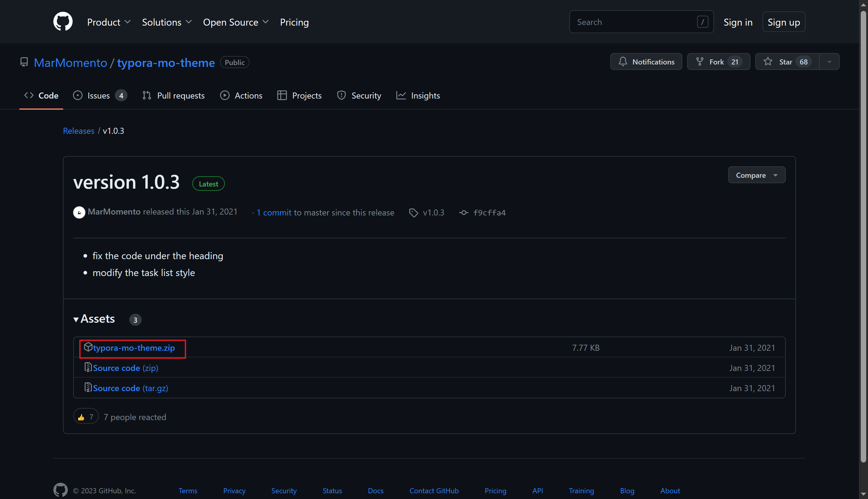Click the 7.77 KB file size text
The width and height of the screenshot is (868, 499).
click(586, 347)
